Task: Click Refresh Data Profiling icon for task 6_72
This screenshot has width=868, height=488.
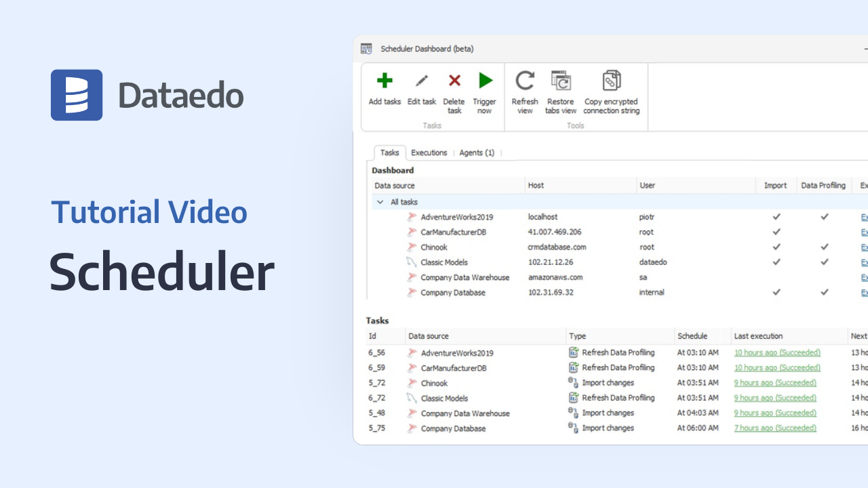Action: point(574,398)
